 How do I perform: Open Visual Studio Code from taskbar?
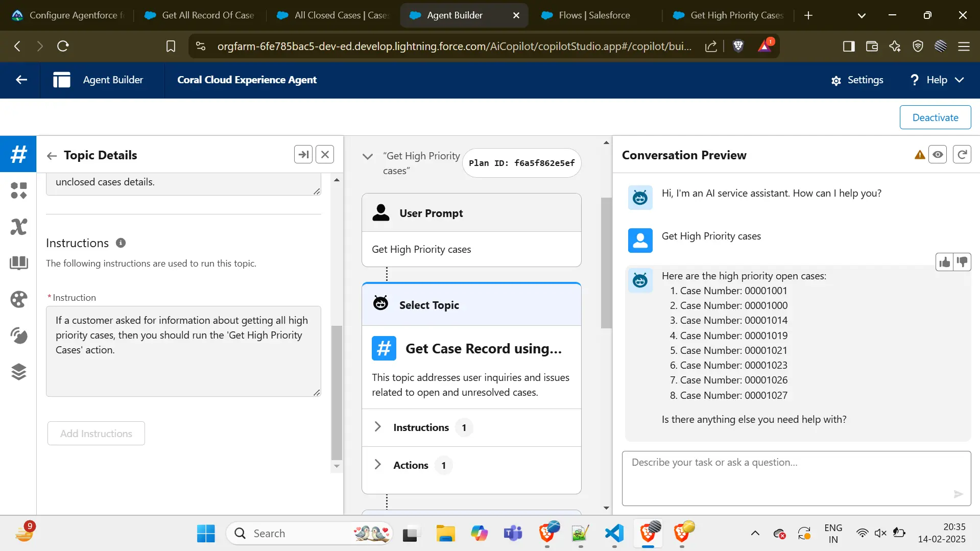point(614,533)
